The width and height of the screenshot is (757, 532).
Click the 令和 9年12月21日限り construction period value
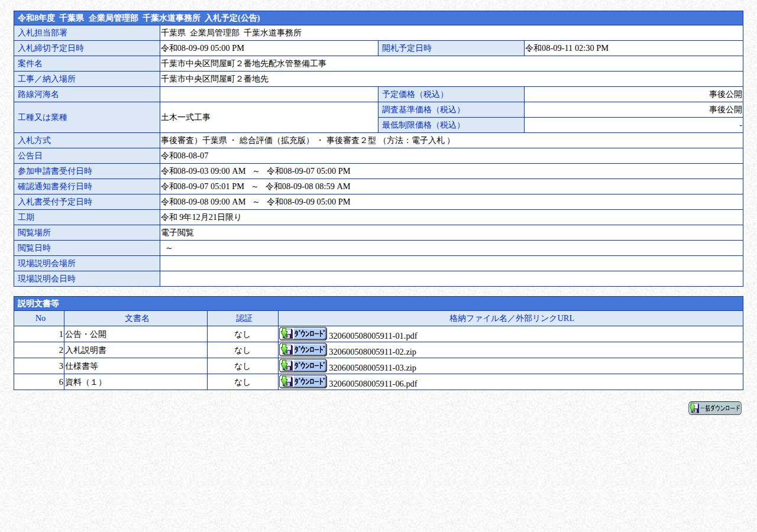[x=201, y=217]
